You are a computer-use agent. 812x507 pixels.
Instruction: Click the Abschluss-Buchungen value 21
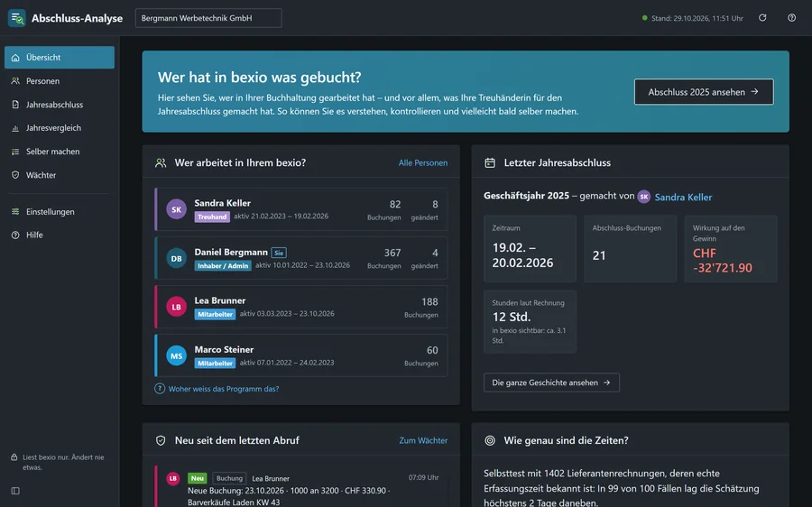[x=599, y=255]
